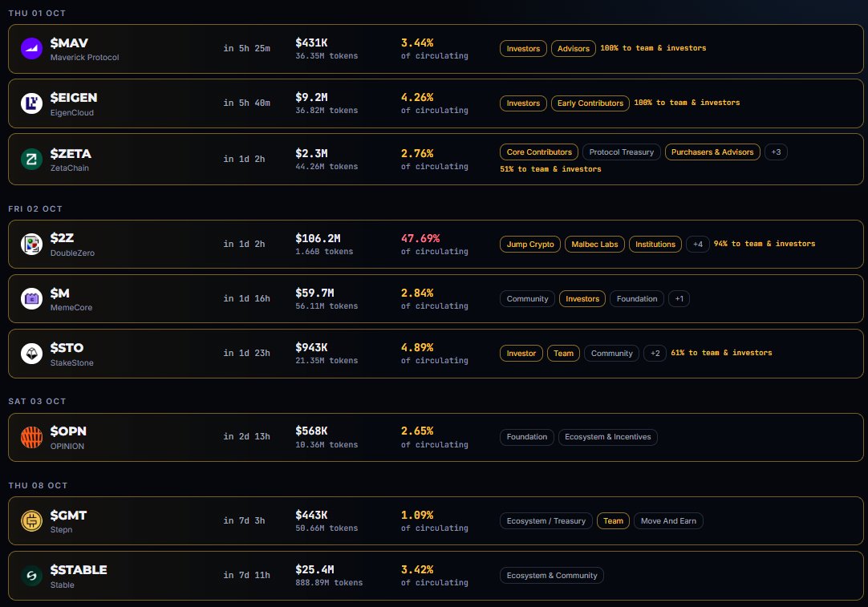Select the Institutions tag on $2Z
The height and width of the screenshot is (607, 868).
click(x=655, y=244)
